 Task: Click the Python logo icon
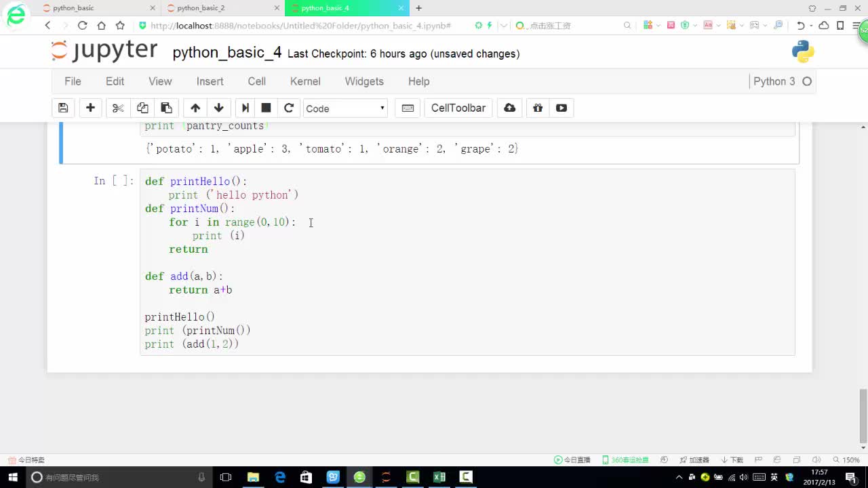(x=803, y=52)
